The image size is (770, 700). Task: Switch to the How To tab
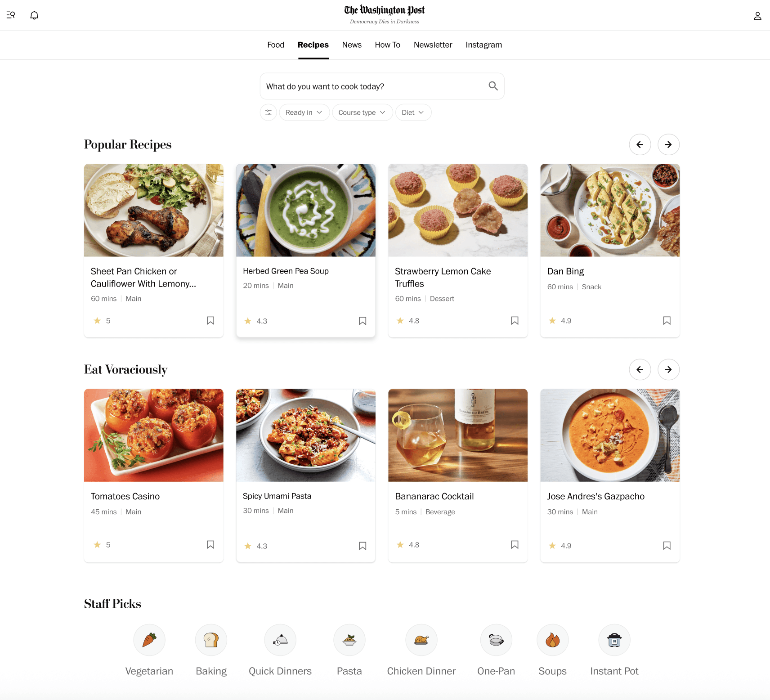(388, 45)
